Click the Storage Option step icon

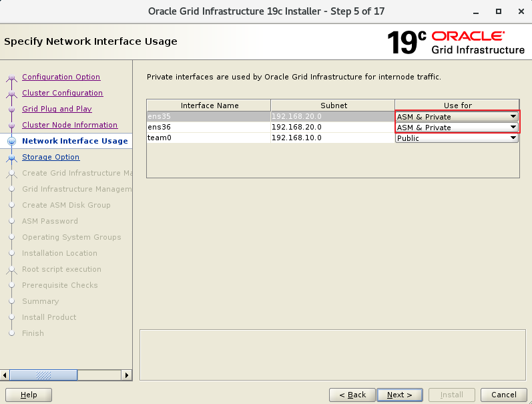(x=11, y=158)
